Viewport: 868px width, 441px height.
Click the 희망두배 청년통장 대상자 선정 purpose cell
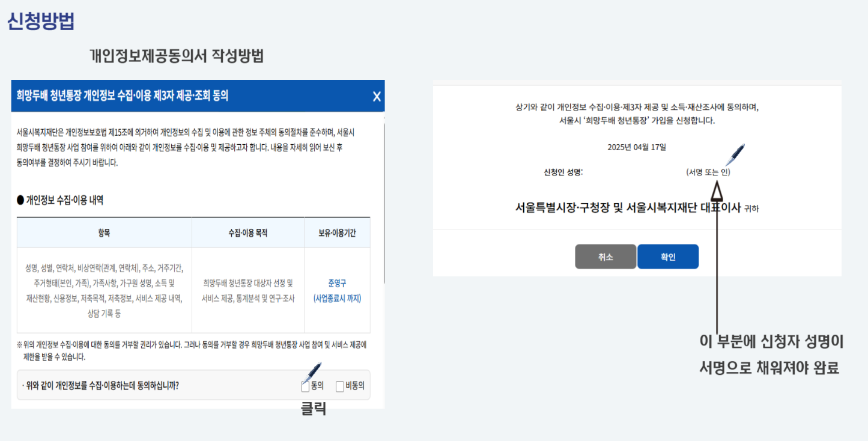pos(248,291)
